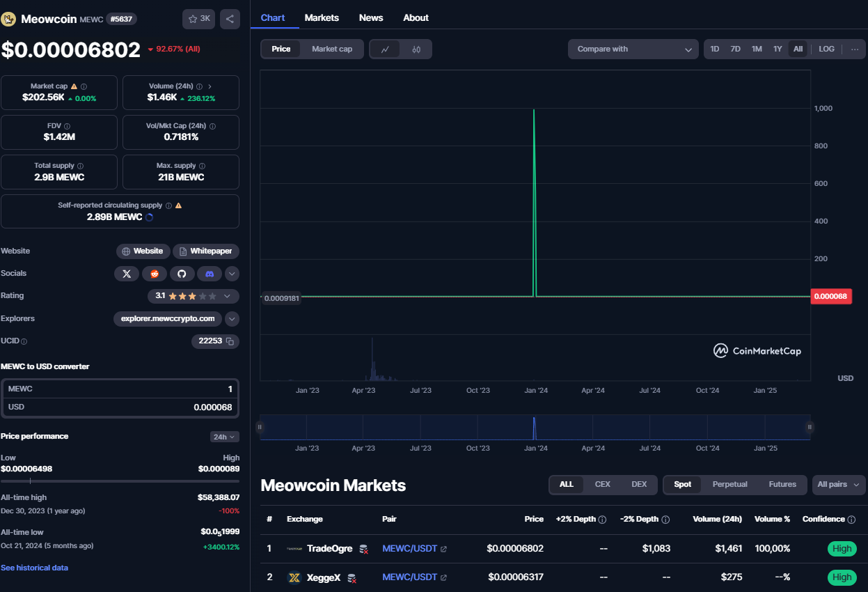This screenshot has height=592, width=868.
Task: Filter markets to CEX
Action: (x=602, y=484)
